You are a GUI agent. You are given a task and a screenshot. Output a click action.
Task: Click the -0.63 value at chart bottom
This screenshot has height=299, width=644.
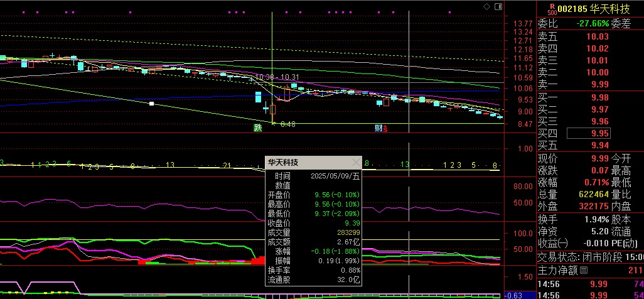pos(513,295)
